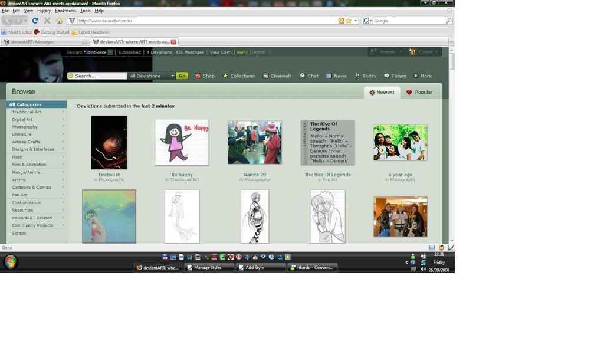
Task: Open deviantART Chat
Action: click(308, 76)
